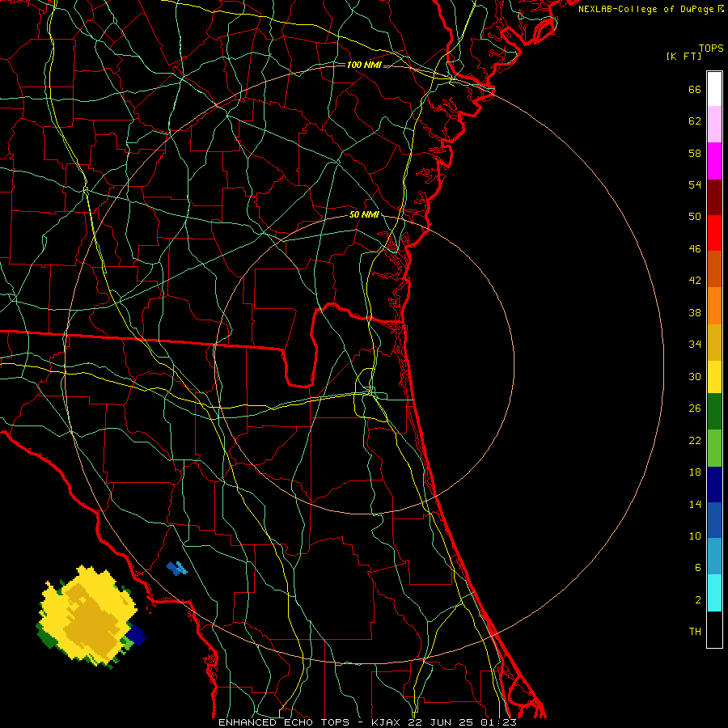
Task: Click the '66' legend value label
Action: pos(695,89)
